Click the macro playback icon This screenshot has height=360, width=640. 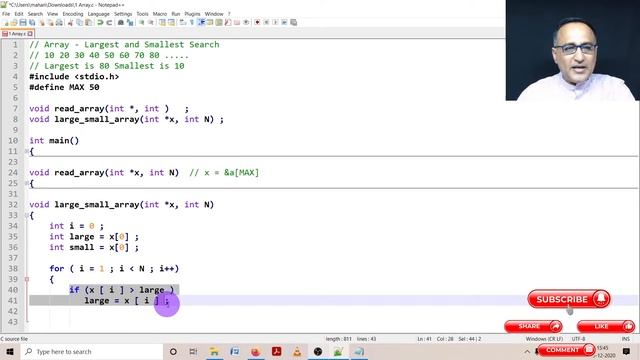click(275, 22)
